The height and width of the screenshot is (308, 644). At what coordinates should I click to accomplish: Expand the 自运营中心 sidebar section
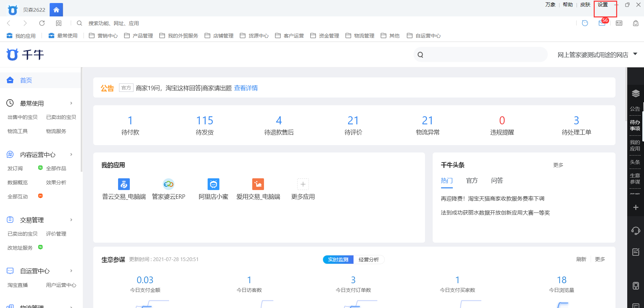pos(71,271)
